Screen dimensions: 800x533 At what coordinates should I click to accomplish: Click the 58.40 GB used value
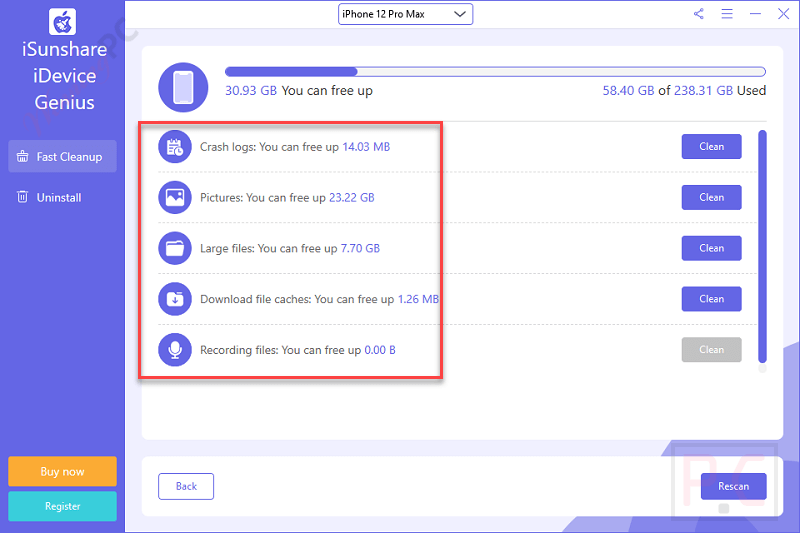point(628,91)
